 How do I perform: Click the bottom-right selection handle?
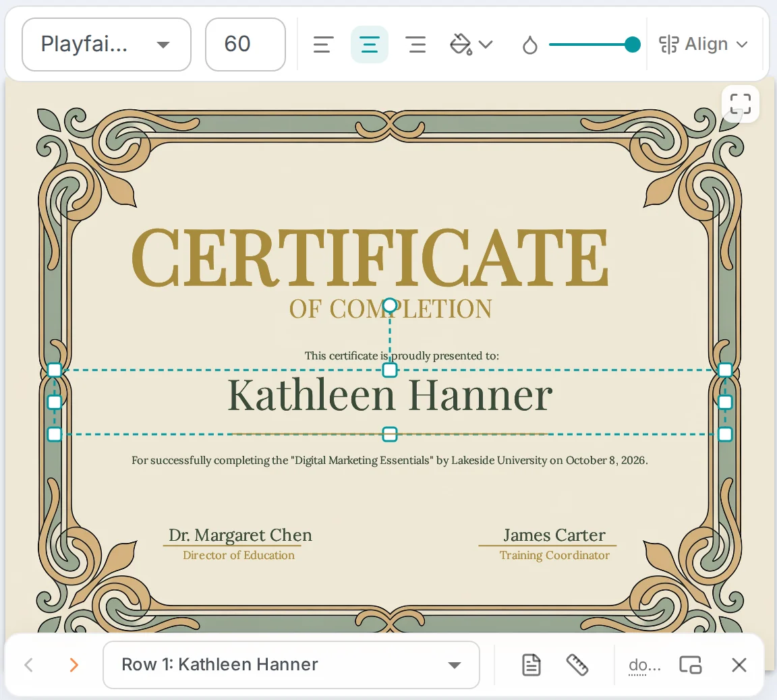(x=725, y=434)
